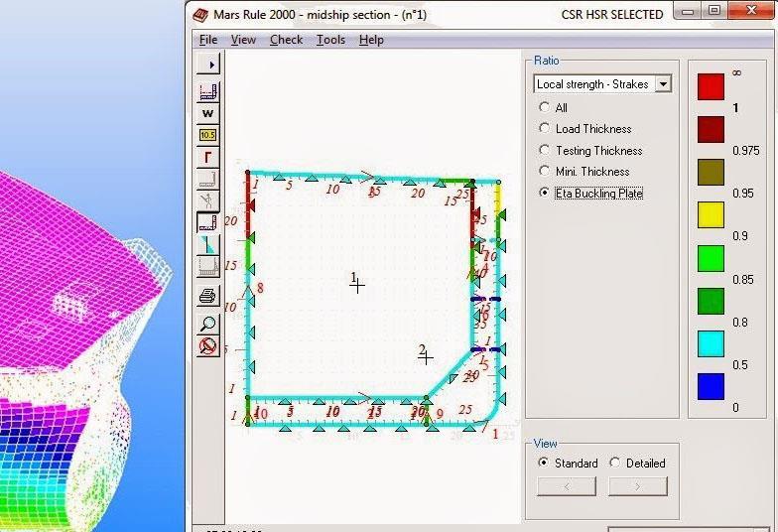
Task: Open the Check menu
Action: click(286, 40)
